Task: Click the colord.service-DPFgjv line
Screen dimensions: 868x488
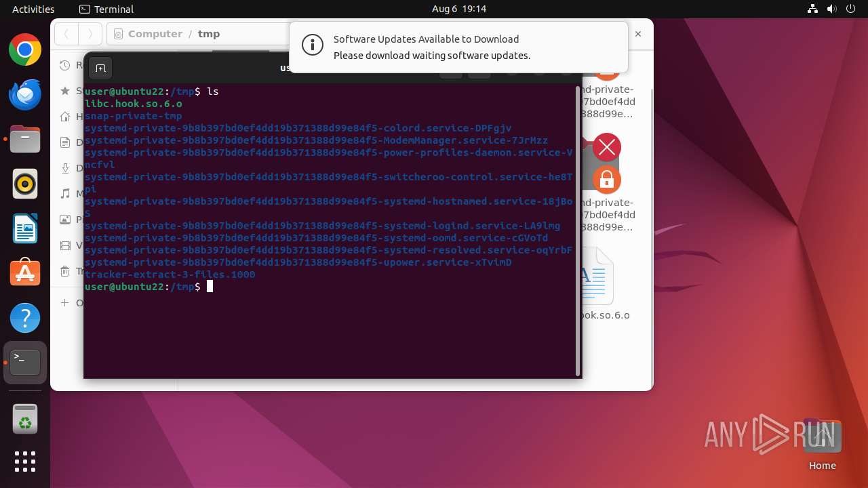Action: click(298, 128)
